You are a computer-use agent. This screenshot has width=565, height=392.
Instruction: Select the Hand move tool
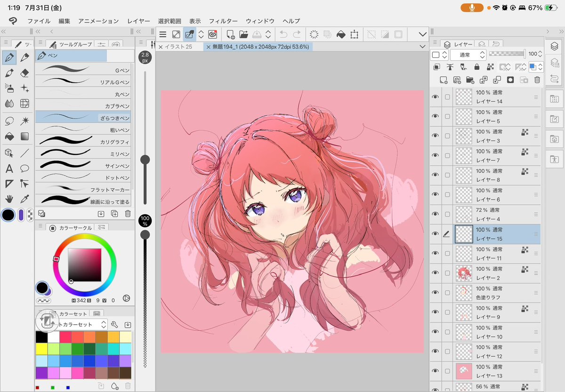pos(9,198)
